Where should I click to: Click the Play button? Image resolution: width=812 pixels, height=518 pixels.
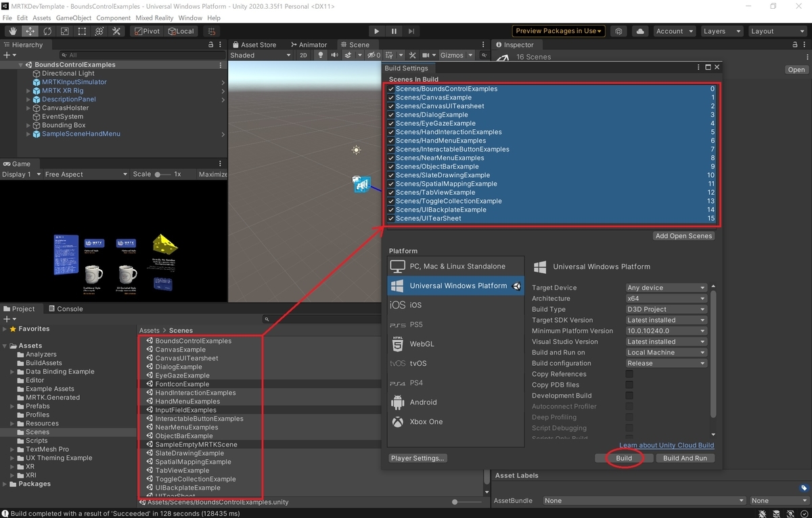click(377, 31)
